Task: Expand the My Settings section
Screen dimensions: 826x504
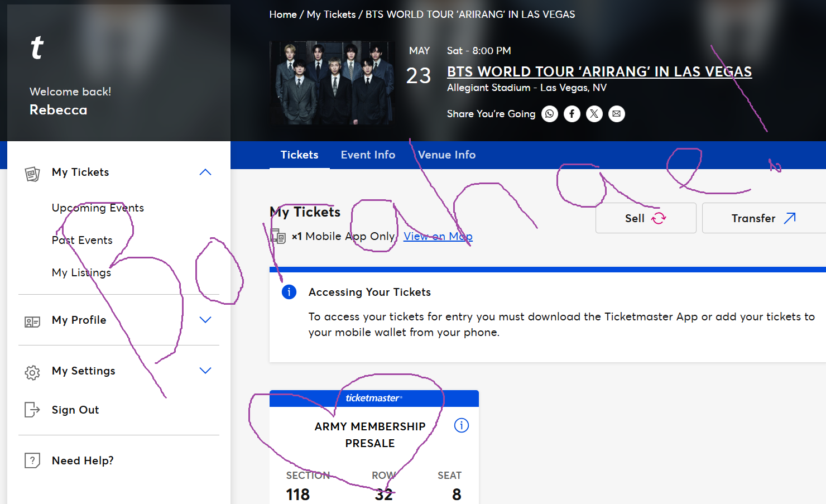Action: [x=205, y=370]
